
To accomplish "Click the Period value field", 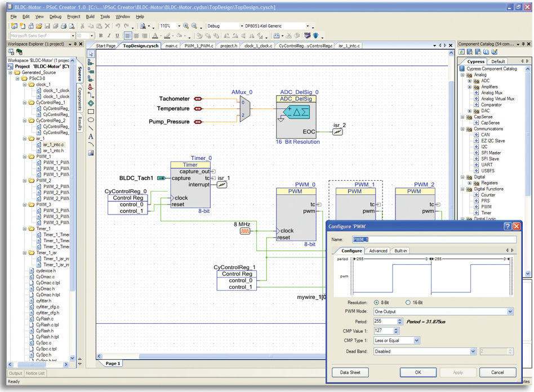I will (385, 321).
